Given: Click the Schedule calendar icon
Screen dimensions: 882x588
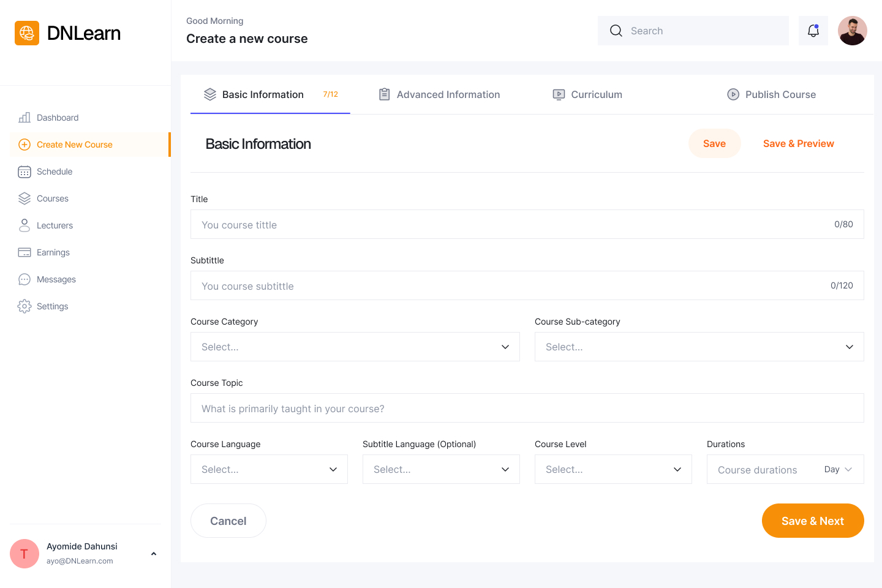Looking at the screenshot, I should coord(24,171).
